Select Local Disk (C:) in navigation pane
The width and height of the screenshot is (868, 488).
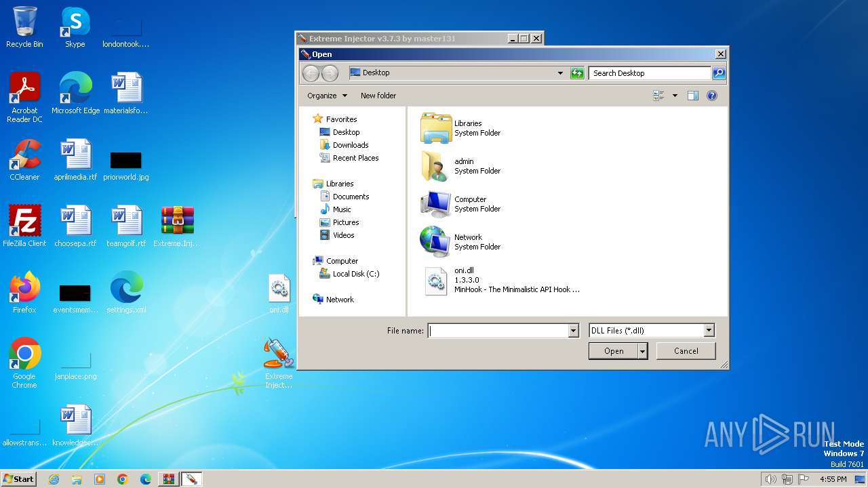356,274
